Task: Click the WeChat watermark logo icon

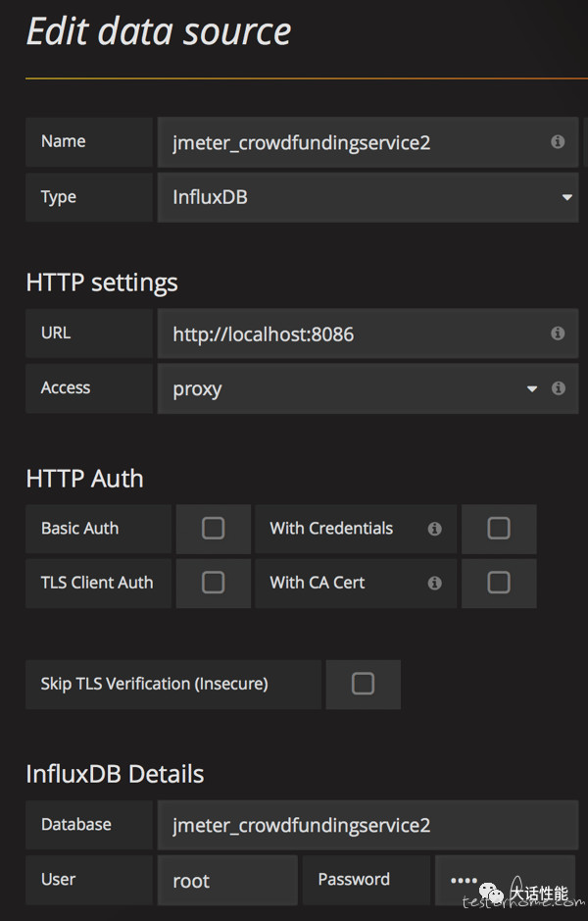Action: tap(491, 895)
